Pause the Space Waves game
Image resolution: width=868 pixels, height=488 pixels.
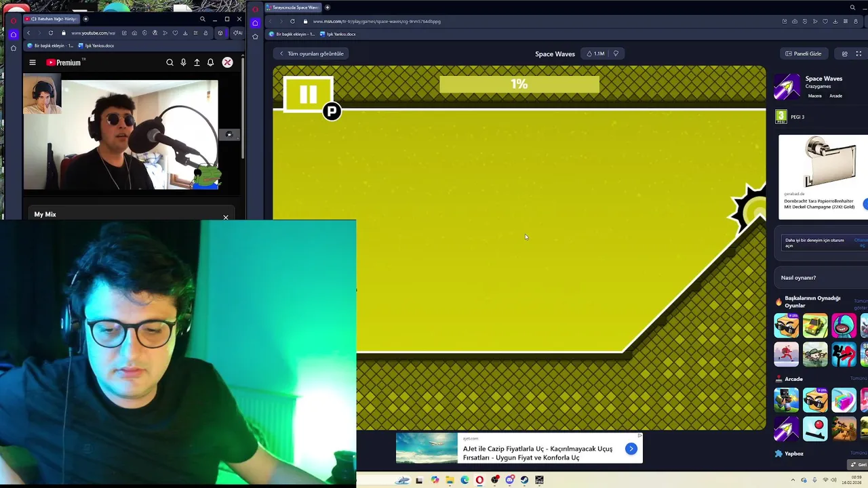308,95
